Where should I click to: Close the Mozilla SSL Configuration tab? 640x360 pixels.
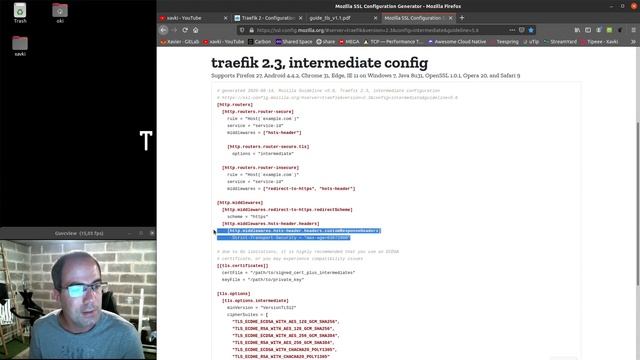point(451,18)
